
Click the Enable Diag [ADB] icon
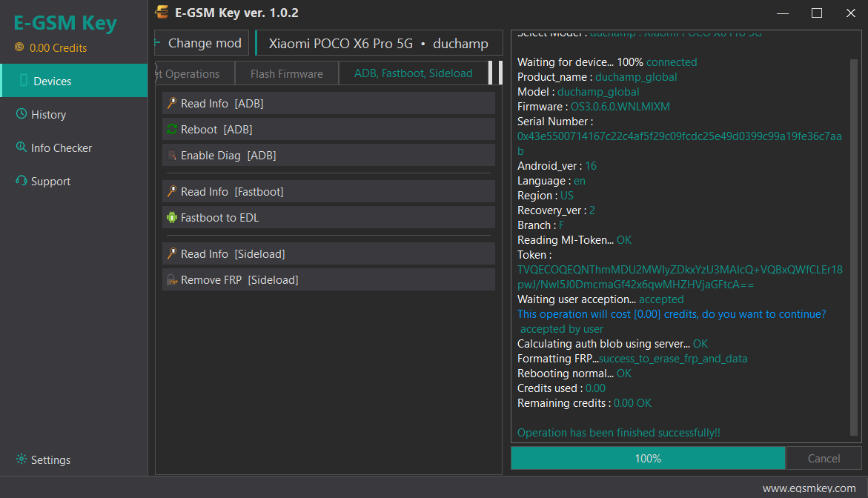tap(172, 155)
